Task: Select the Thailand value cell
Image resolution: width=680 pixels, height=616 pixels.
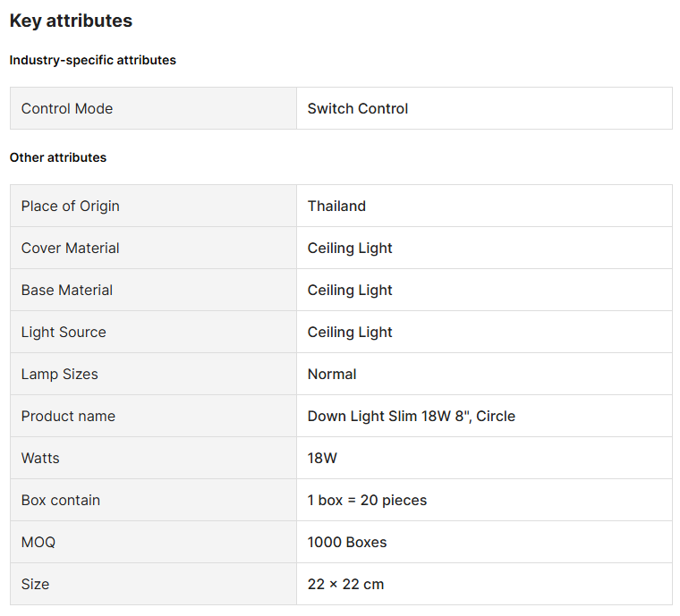Action: click(336, 206)
